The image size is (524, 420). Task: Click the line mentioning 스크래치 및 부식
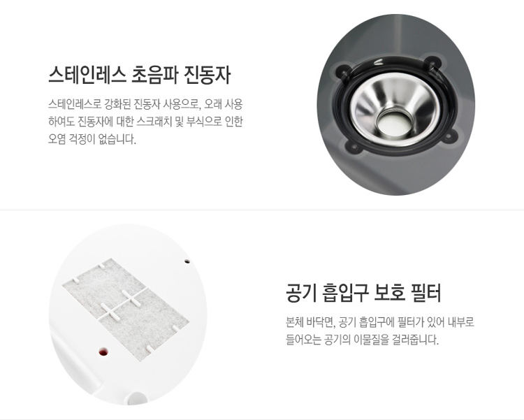point(145,122)
